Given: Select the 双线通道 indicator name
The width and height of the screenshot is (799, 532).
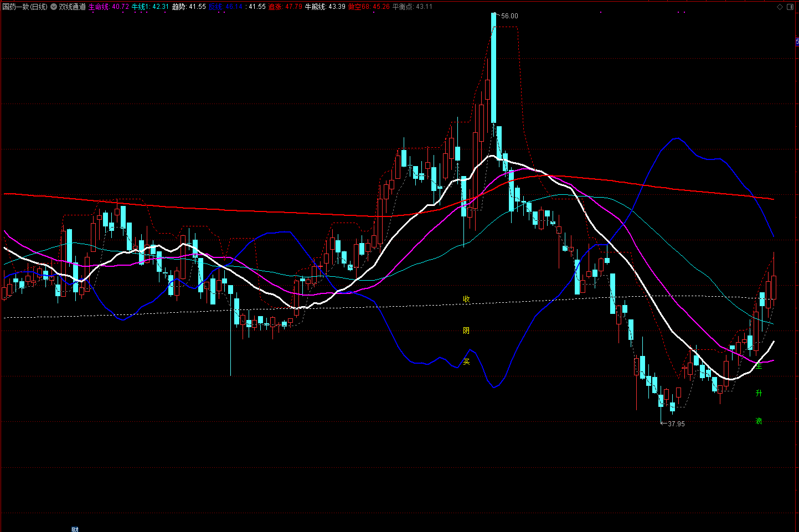Looking at the screenshot, I should click(72, 7).
